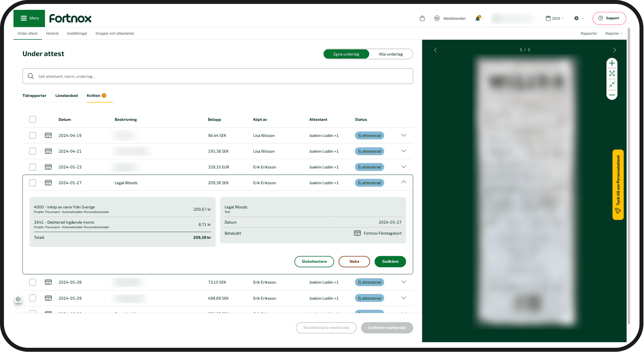Open the notifications bell
This screenshot has height=352, width=644.
tap(477, 18)
